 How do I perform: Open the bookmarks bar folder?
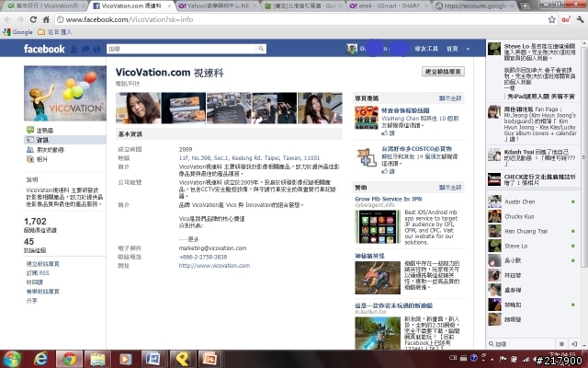pos(55,32)
